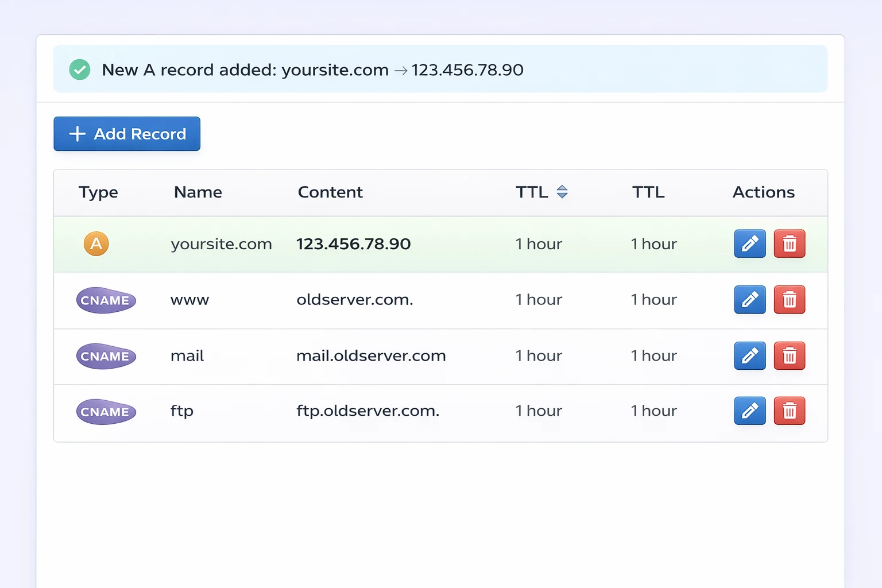Click the TTL sort chevron icon

(562, 192)
